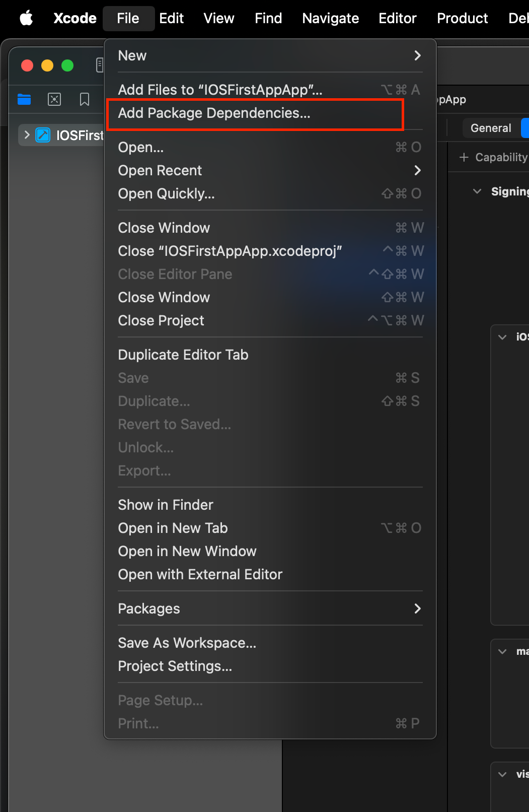Show the Bookmark navigator
529x812 pixels.
(x=85, y=99)
